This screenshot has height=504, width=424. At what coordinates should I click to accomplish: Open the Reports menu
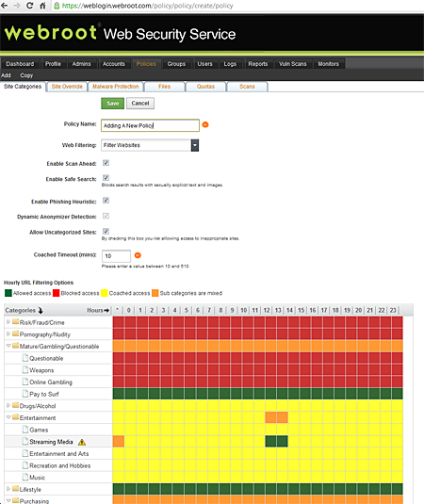(x=258, y=64)
